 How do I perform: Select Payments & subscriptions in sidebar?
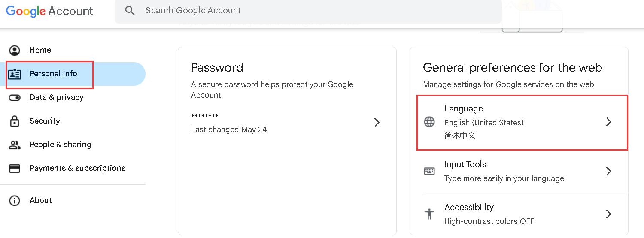pos(77,168)
